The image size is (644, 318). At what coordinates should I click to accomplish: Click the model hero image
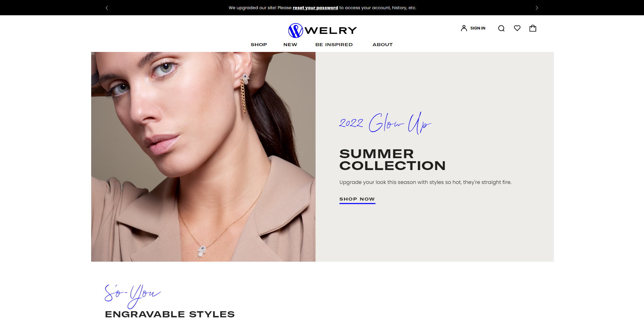click(x=203, y=157)
